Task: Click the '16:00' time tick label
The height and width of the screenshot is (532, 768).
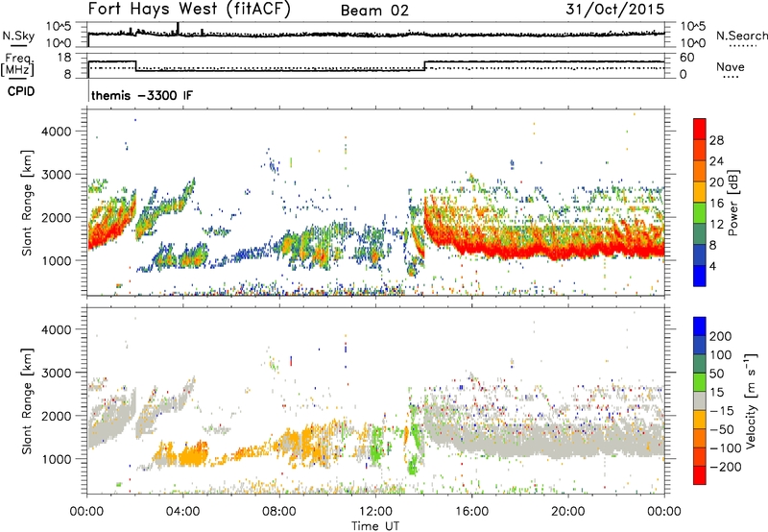Action: click(471, 512)
